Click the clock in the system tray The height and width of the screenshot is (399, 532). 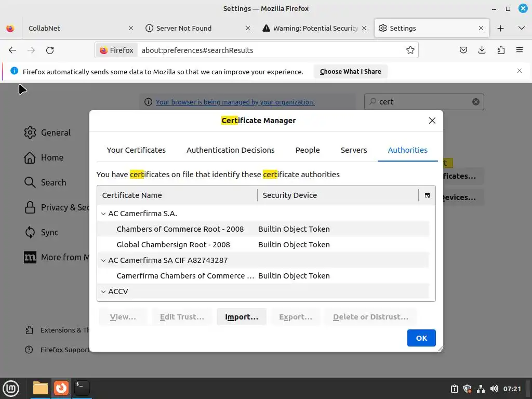point(512,389)
